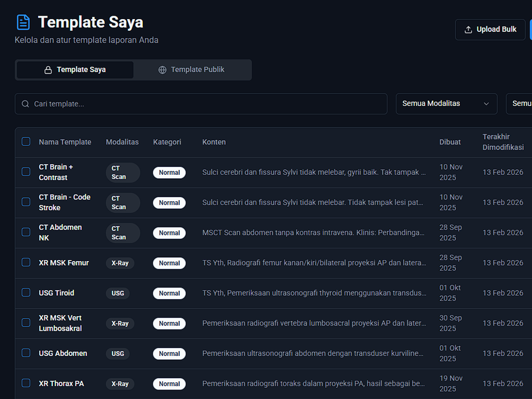Click 30 Sep 2025 created date

click(451, 323)
